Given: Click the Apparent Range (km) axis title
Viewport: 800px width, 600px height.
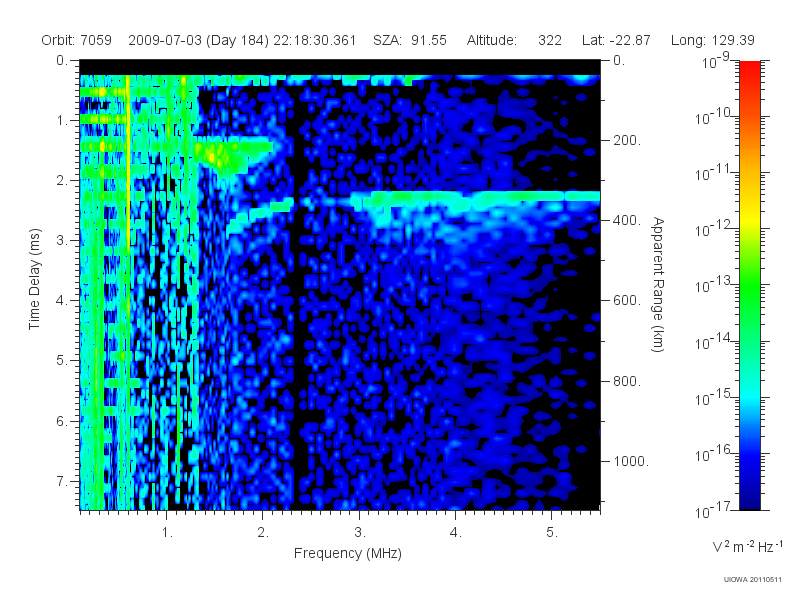Looking at the screenshot, I should pos(658,284).
